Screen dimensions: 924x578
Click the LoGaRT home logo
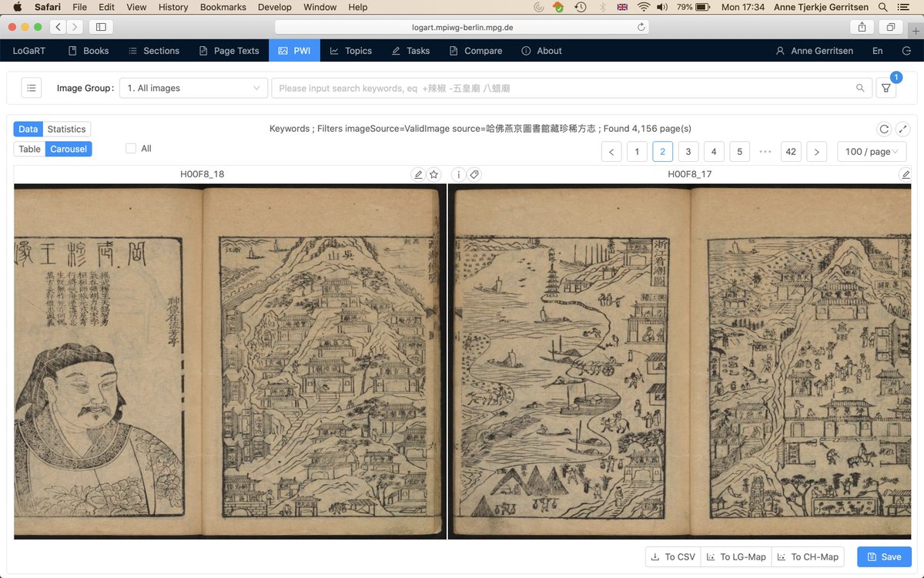(29, 51)
